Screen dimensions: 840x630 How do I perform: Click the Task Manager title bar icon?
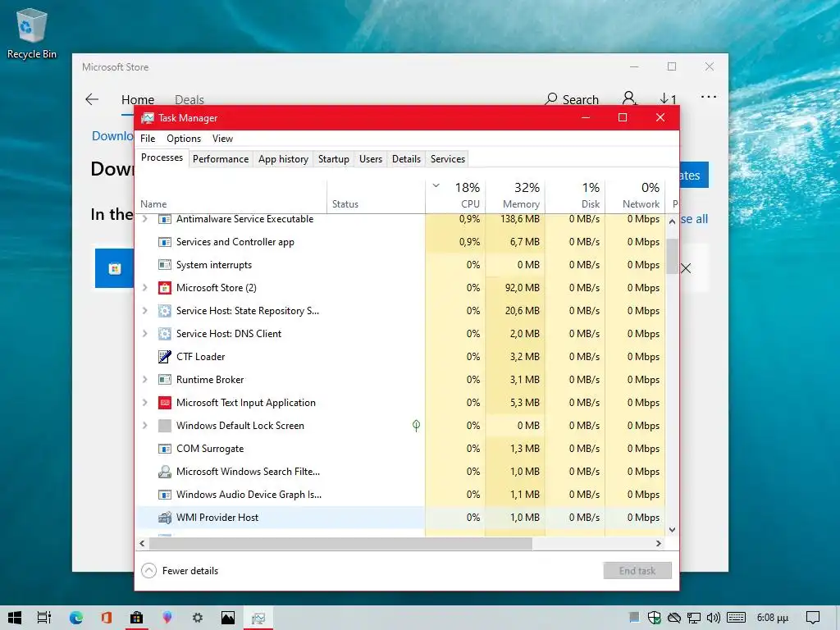(x=148, y=118)
